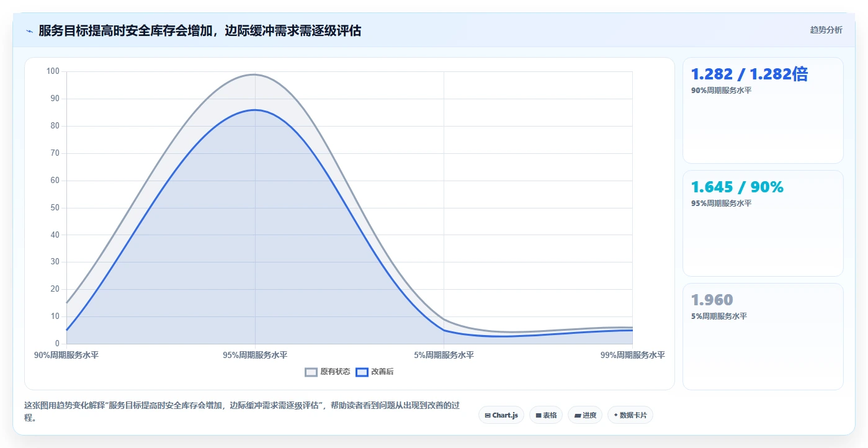Click the 表格 tag chip
868x448 pixels.
click(546, 415)
